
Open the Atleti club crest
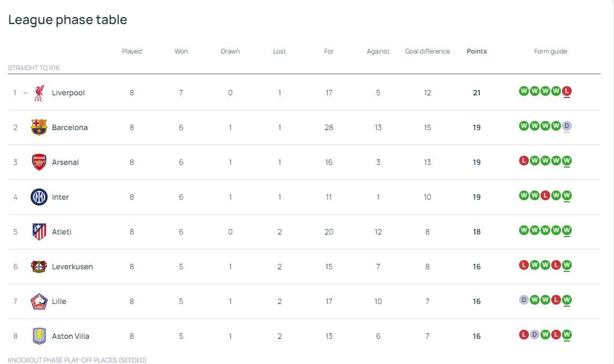[39, 232]
